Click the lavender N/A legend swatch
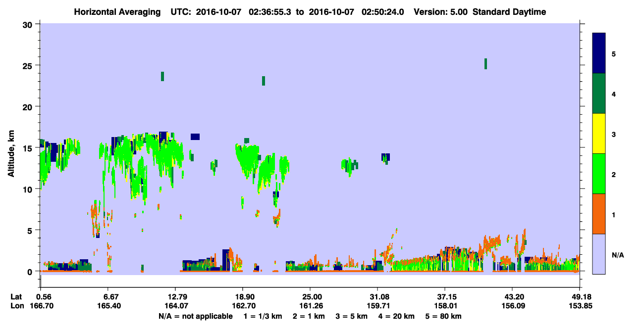Image resolution: width=644 pixels, height=330 pixels. pyautogui.click(x=599, y=254)
